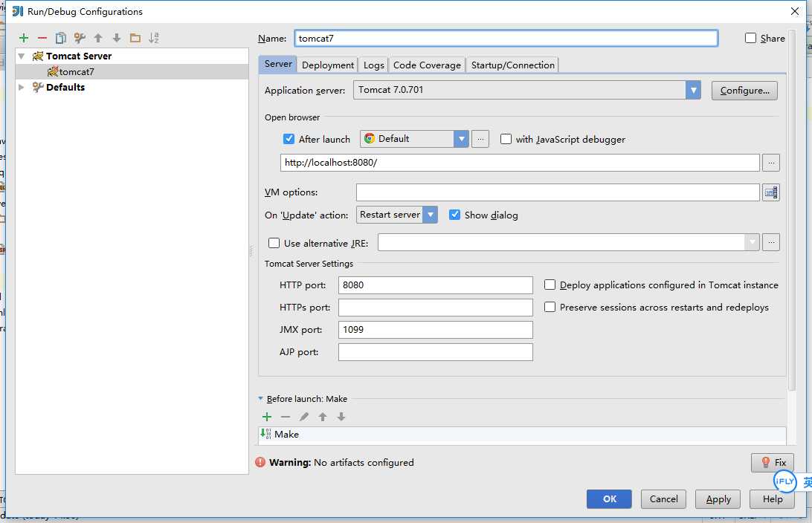Click the Configure... button
The height and width of the screenshot is (523, 812).
pos(744,91)
